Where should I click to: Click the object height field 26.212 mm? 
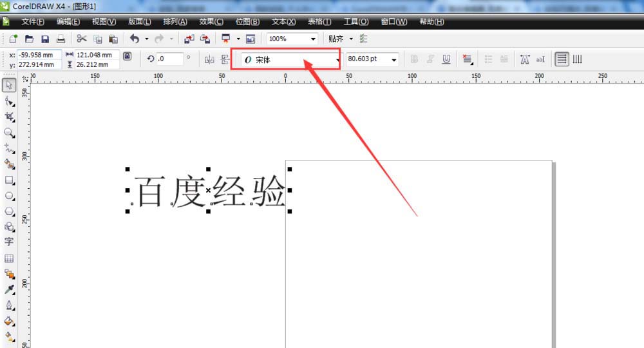97,64
